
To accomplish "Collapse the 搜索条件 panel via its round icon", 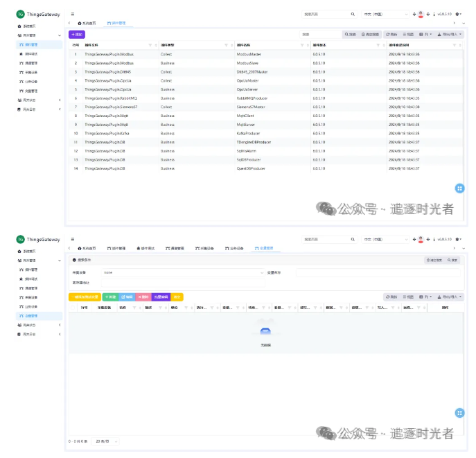I will pos(74,260).
